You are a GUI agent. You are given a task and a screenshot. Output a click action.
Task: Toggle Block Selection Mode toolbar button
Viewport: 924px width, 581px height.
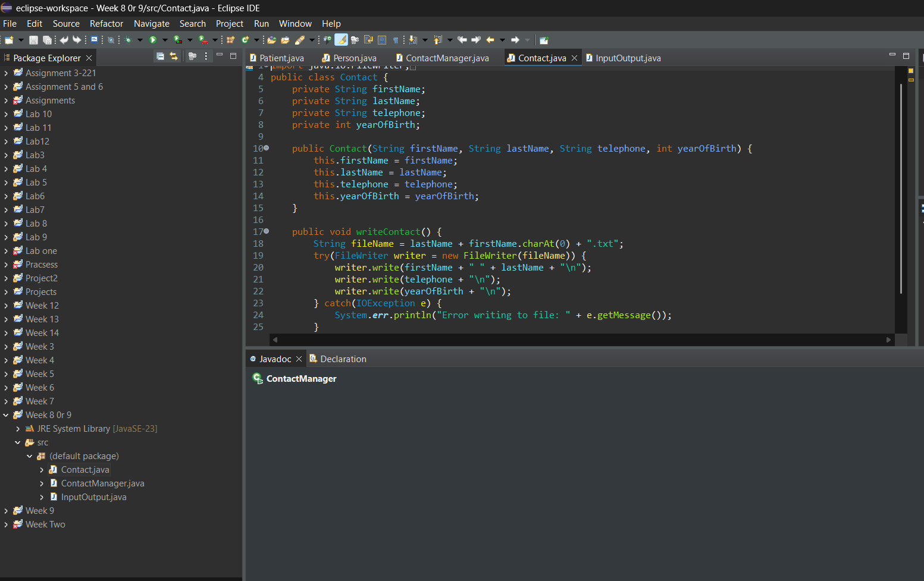[382, 40]
